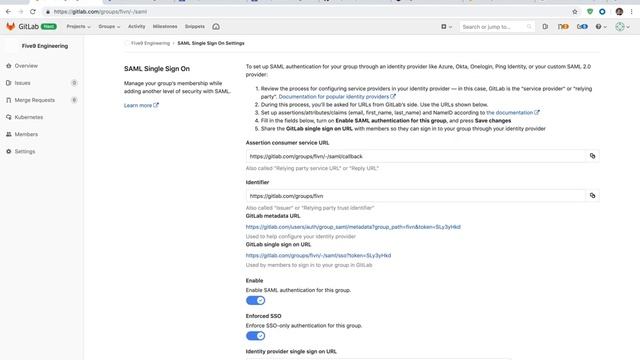The height and width of the screenshot is (360, 640).
Task: Open the to-do list icon in the top bar
Action: [x=582, y=27]
